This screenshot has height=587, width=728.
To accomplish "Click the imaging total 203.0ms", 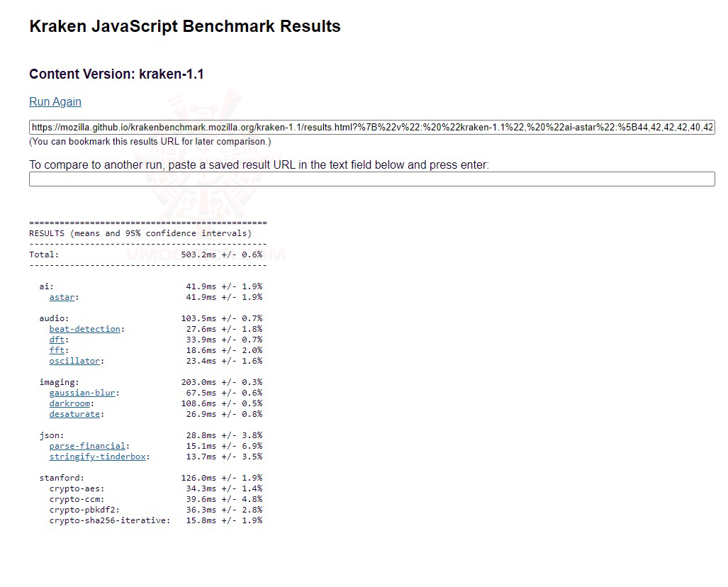I will (x=198, y=382).
